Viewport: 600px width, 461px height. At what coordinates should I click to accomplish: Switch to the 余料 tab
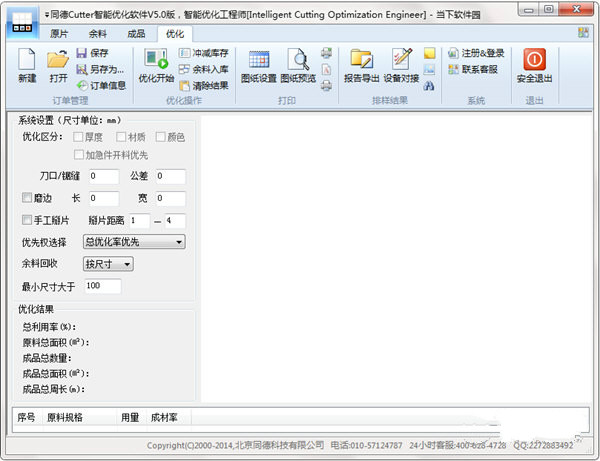click(98, 34)
